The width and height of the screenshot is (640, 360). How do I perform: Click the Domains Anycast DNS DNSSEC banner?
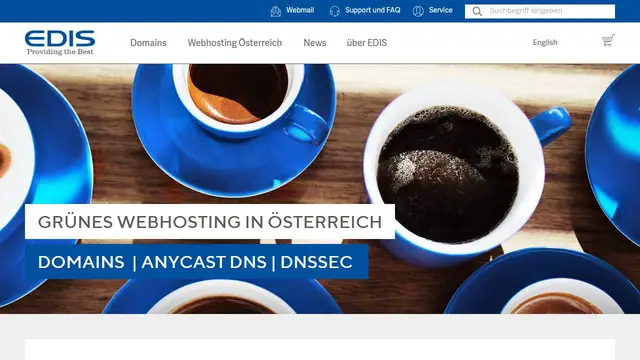click(x=197, y=262)
